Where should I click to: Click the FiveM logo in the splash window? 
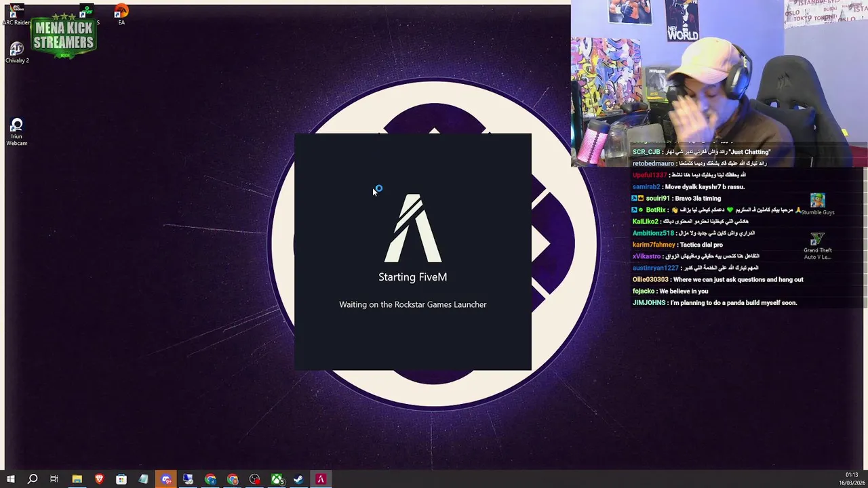click(413, 228)
